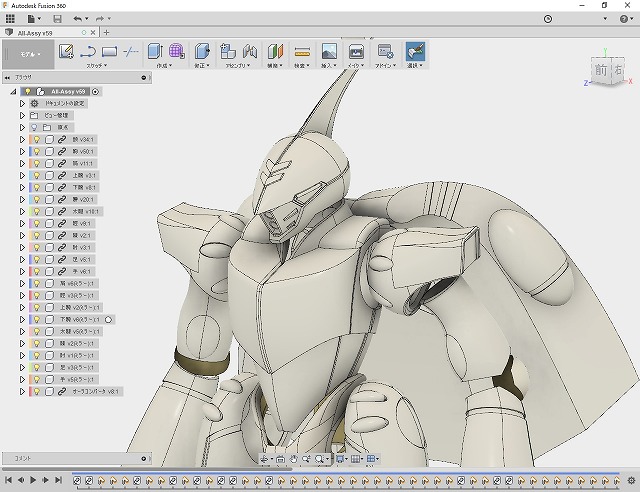Click the Look At icon in navigation bar
640x492 pixels.
point(280,459)
